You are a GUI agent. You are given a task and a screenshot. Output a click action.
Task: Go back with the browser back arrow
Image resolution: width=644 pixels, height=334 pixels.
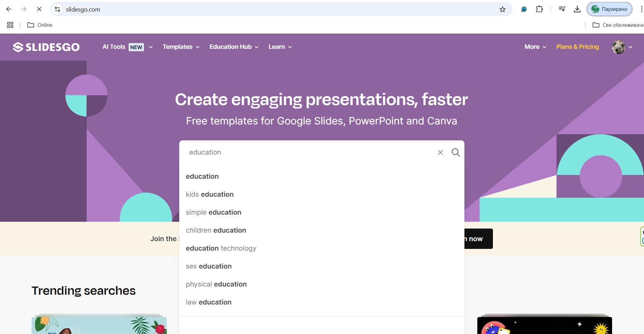click(9, 9)
